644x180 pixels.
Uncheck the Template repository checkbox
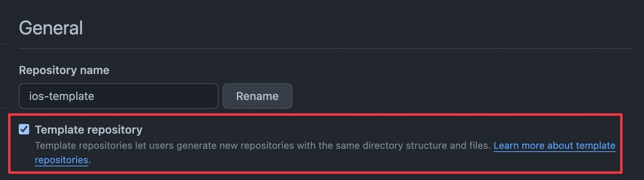point(24,129)
